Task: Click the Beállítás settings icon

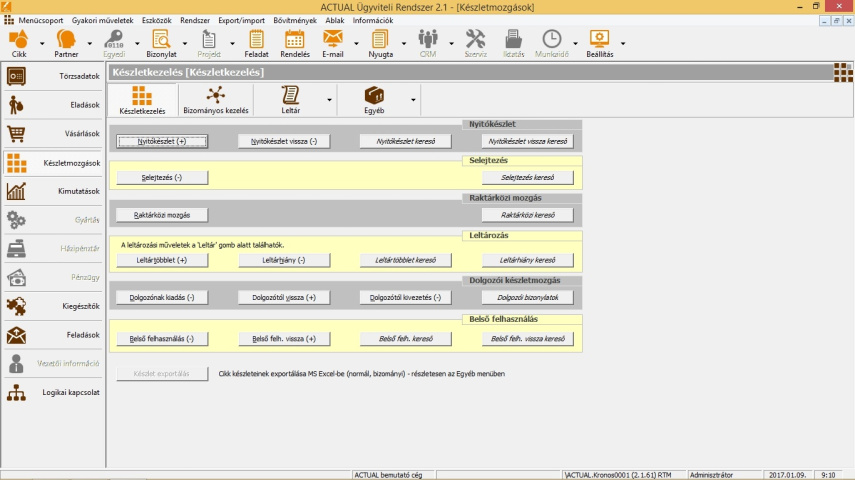Action: [x=599, y=40]
